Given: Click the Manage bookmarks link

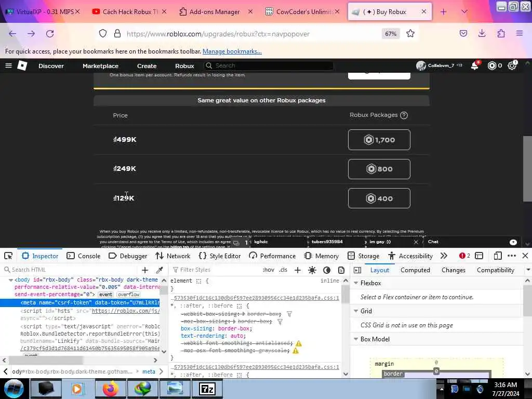Looking at the screenshot, I should pos(232,51).
